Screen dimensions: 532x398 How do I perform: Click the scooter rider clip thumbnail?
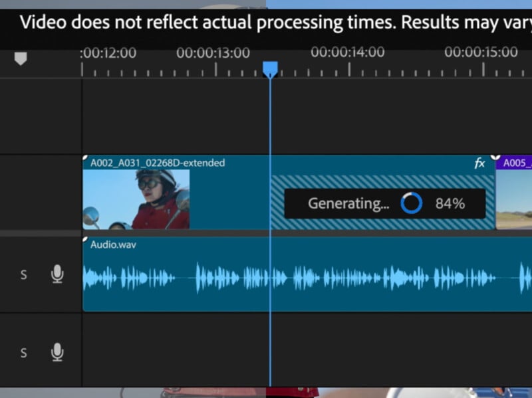[x=136, y=199]
